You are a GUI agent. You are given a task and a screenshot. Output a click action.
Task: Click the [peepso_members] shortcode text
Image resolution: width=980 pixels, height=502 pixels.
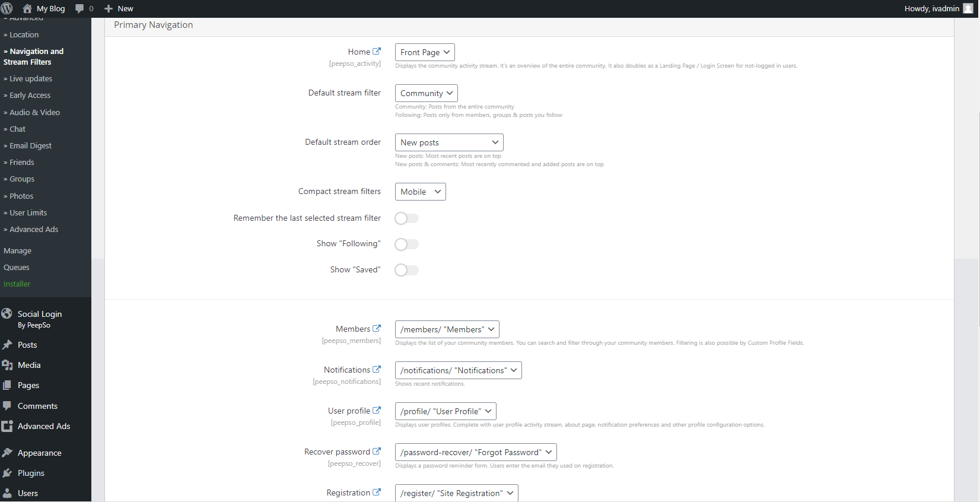351,341
